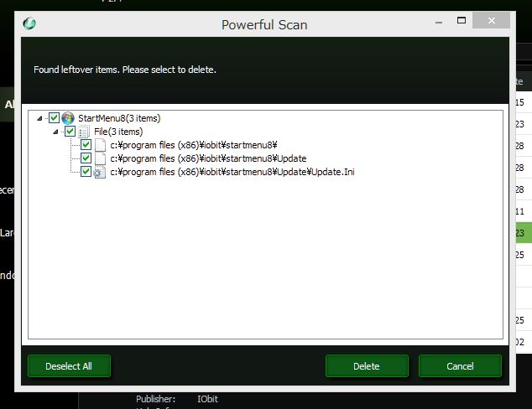Image resolution: width=532 pixels, height=409 pixels.
Task: Collapse the File(3 items) tree node
Action: point(55,132)
